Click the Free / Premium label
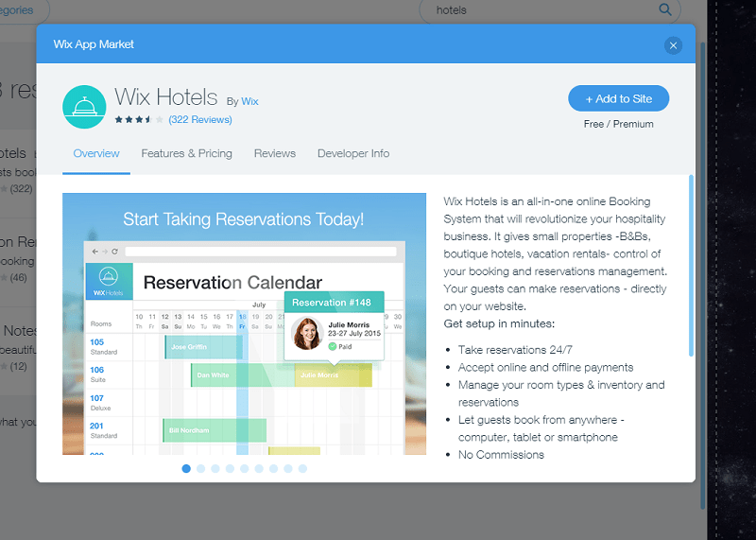The image size is (756, 540). (x=619, y=124)
